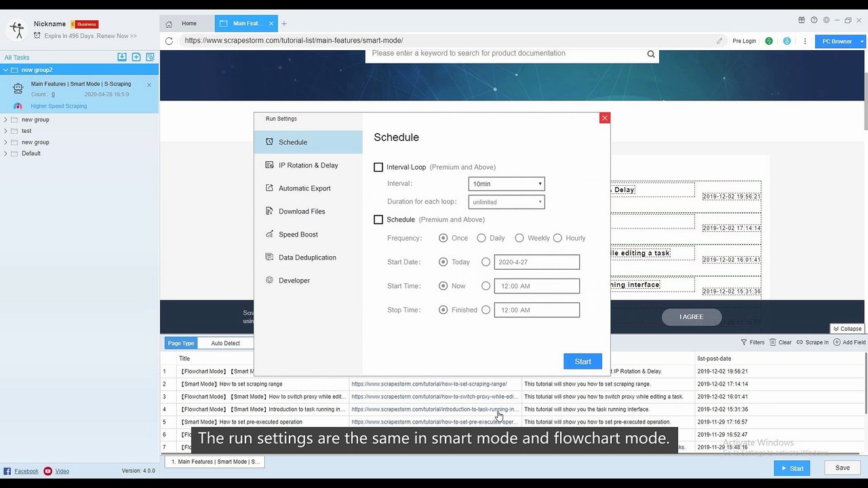Screen dimensions: 868x488
Task: Click the Clear trash can icon
Action: click(772, 342)
